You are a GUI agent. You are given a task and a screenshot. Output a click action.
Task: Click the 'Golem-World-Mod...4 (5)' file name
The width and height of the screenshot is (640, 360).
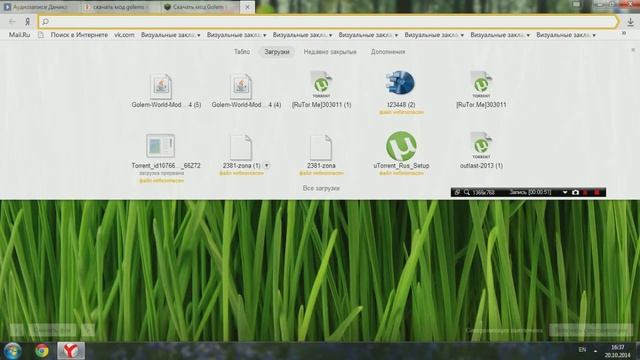point(166,105)
